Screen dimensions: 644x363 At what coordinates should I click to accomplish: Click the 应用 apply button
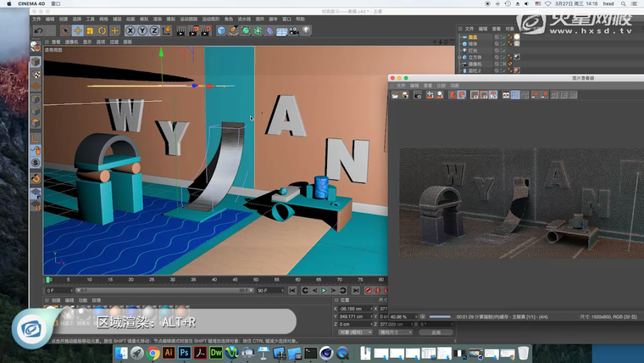click(x=436, y=332)
